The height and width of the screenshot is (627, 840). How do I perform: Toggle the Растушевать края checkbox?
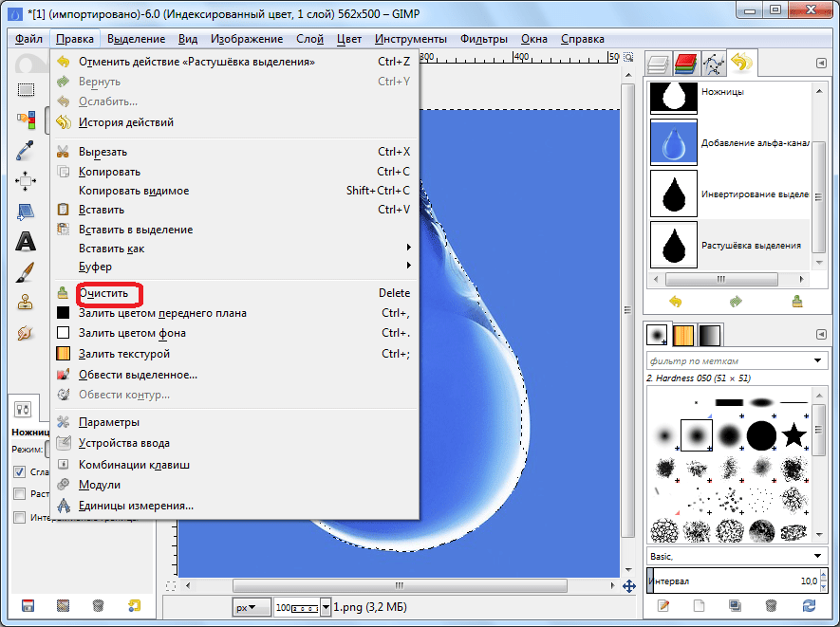click(19, 493)
